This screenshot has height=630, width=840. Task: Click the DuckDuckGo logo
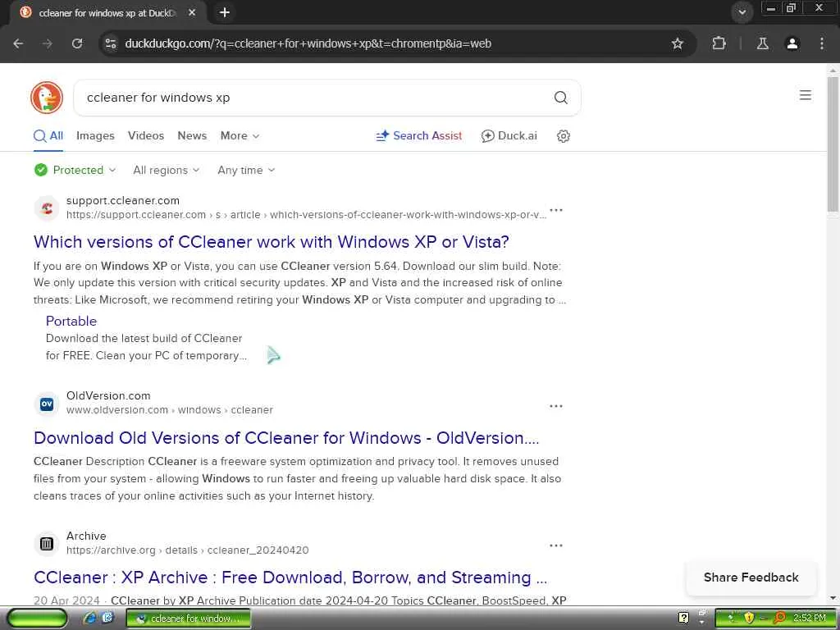(x=47, y=98)
